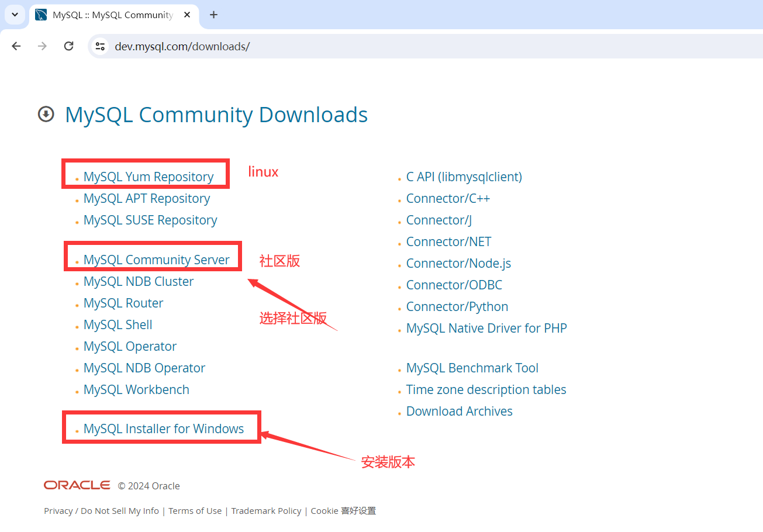The image size is (763, 532).
Task: Expand the tab search dropdown
Action: pyautogui.click(x=15, y=15)
